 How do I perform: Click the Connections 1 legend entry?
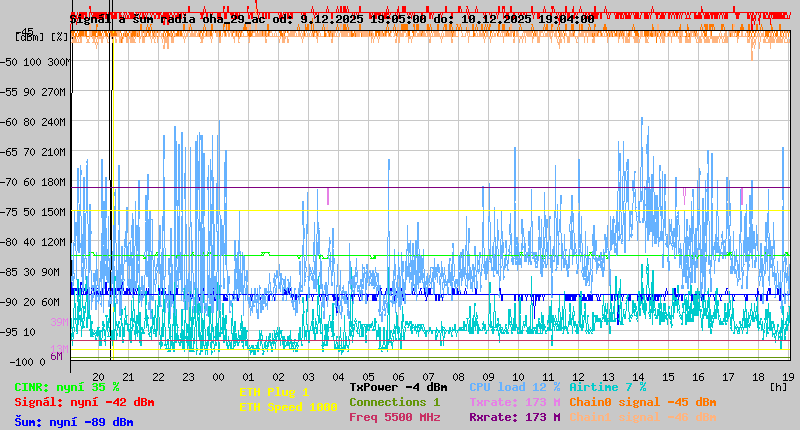(394, 402)
